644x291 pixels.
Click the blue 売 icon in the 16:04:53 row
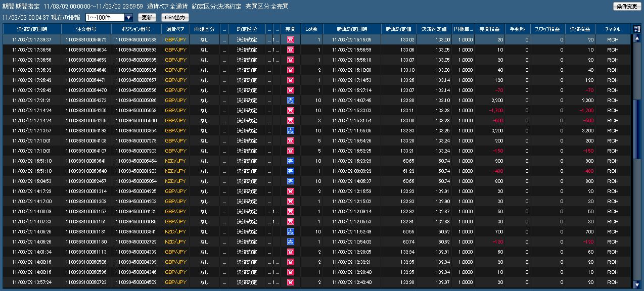(x=290, y=181)
